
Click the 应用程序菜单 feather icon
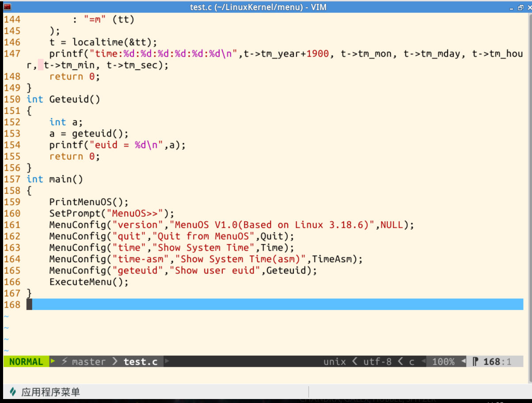13,392
